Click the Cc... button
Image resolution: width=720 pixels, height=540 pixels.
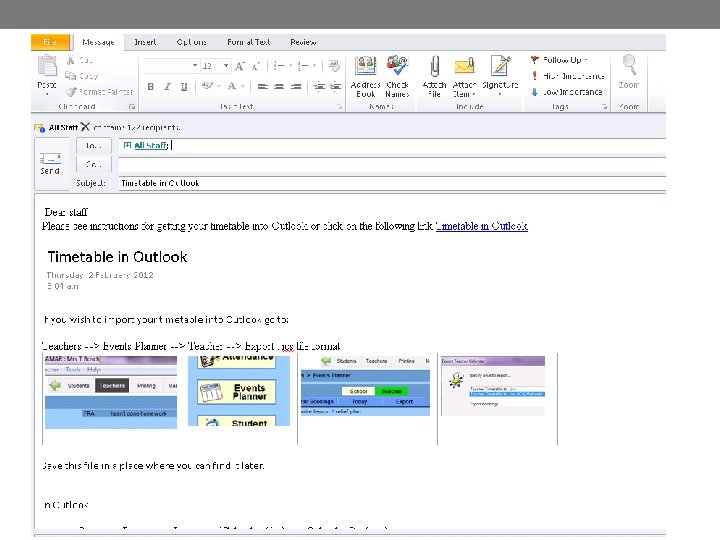click(x=94, y=164)
